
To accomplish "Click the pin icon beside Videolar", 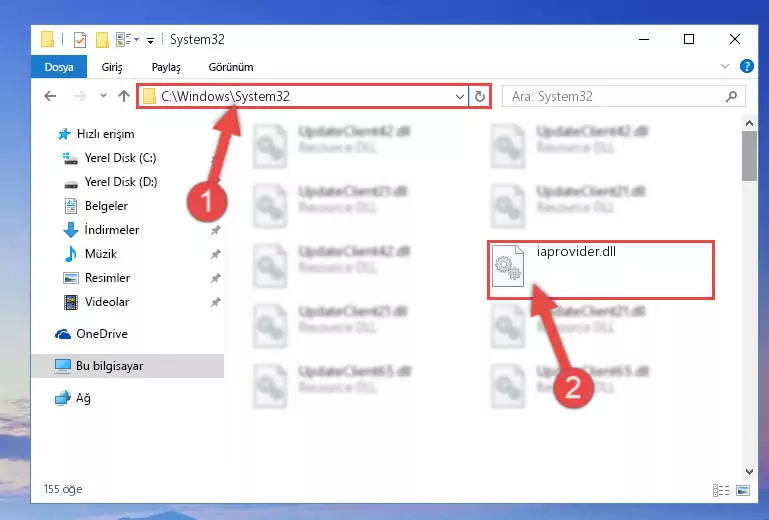I will click(x=215, y=302).
